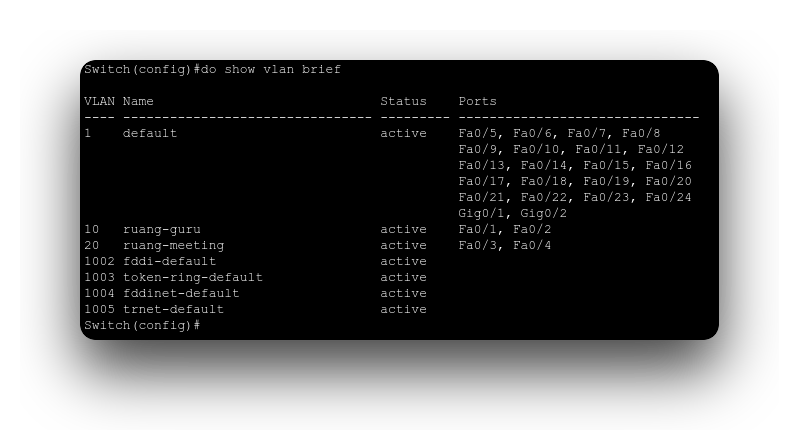Viewport: 799px width, 440px height.
Task: Select the ruang-meeting VLAN name
Action: tap(173, 245)
